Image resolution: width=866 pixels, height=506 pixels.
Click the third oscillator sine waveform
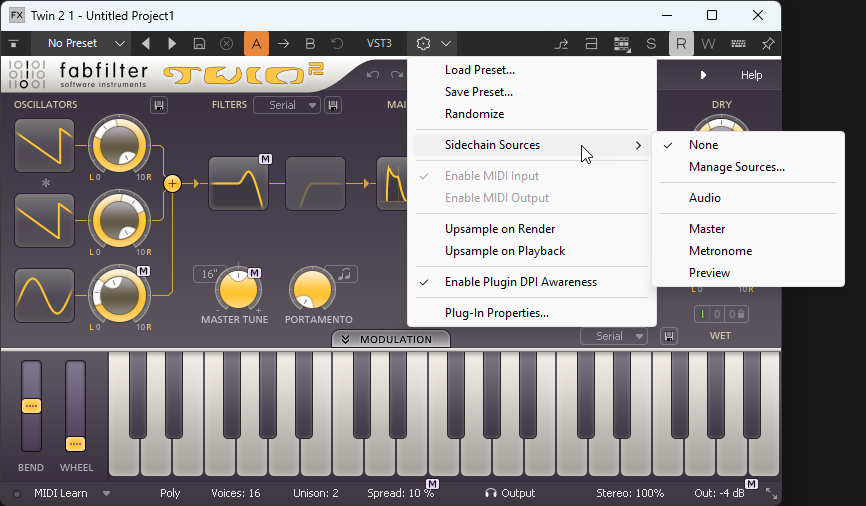click(x=44, y=296)
